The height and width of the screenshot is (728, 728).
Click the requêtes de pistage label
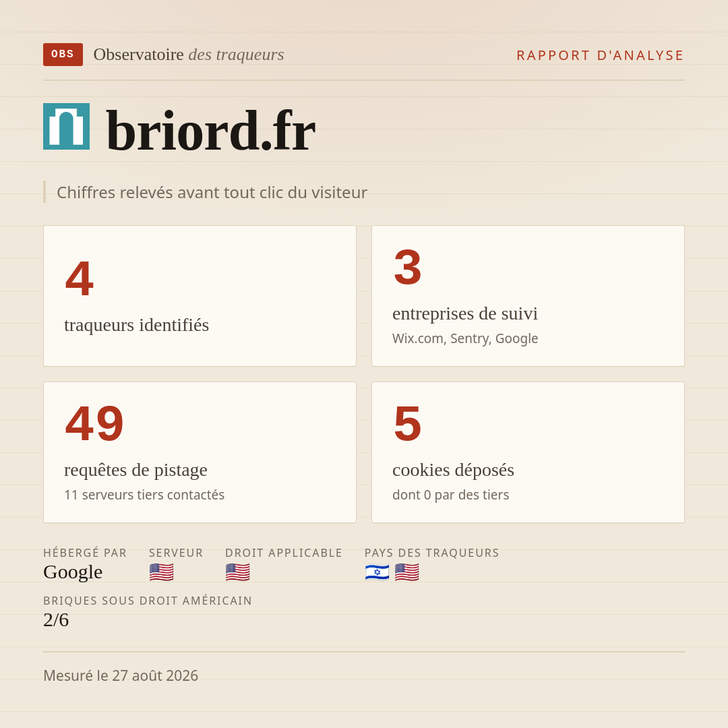coord(135,470)
